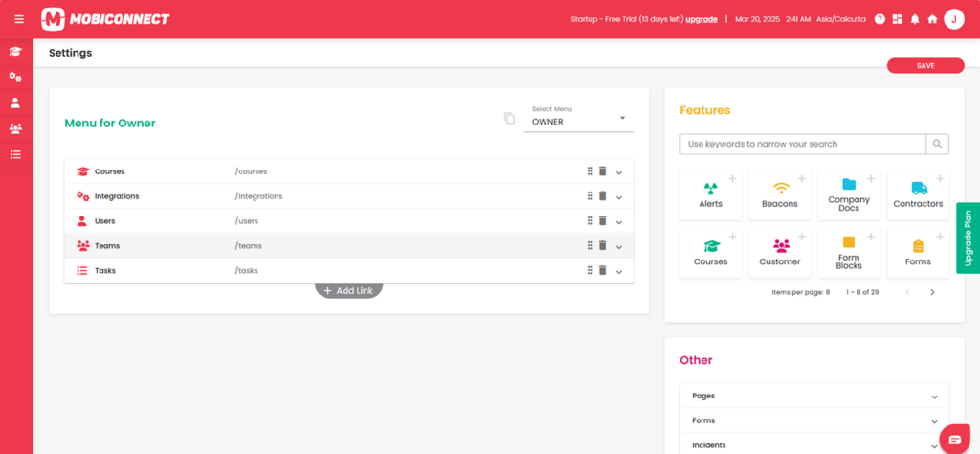
Task: Grab the Teams row drag handle
Action: [x=590, y=246]
